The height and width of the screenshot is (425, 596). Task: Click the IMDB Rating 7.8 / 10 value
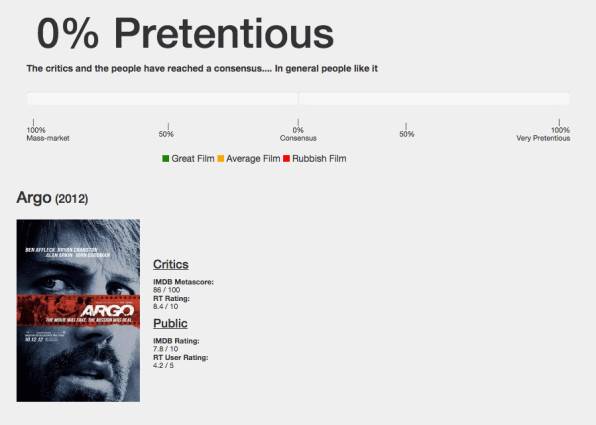165,349
